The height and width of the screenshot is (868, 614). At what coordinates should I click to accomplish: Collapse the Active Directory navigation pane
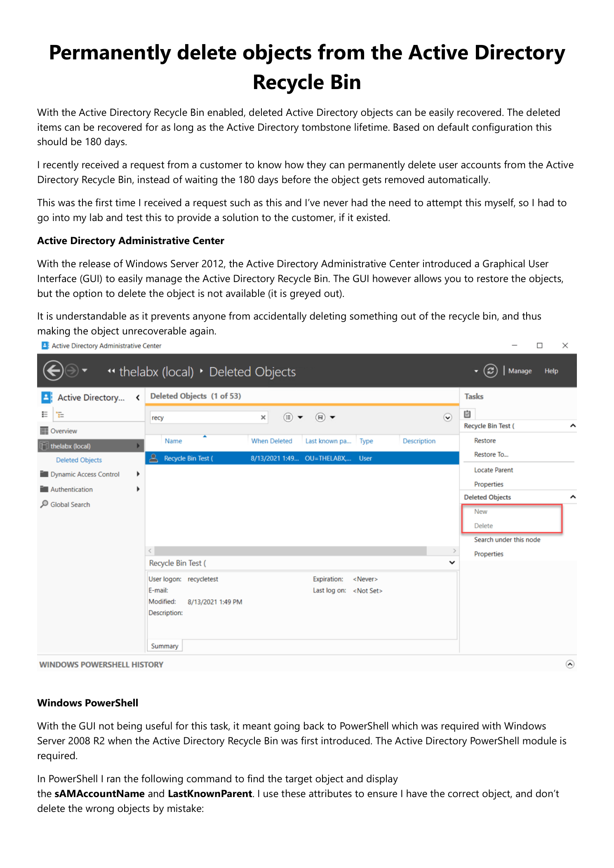click(x=138, y=398)
